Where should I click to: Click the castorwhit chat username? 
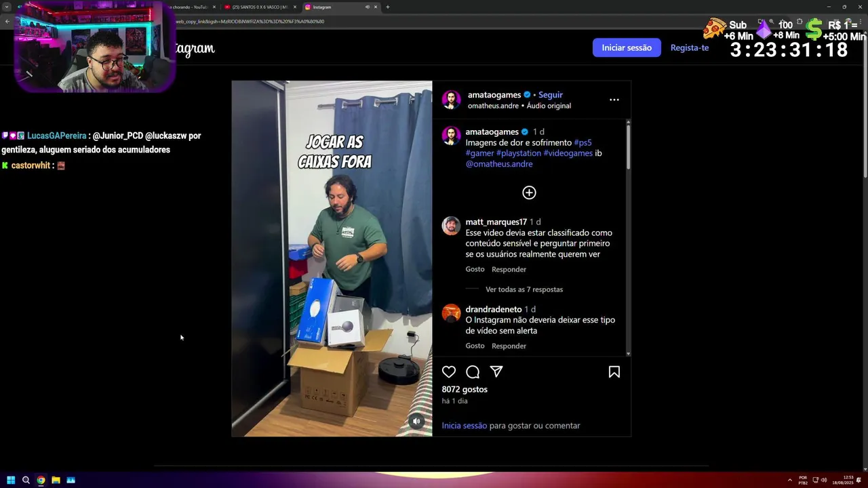point(31,165)
